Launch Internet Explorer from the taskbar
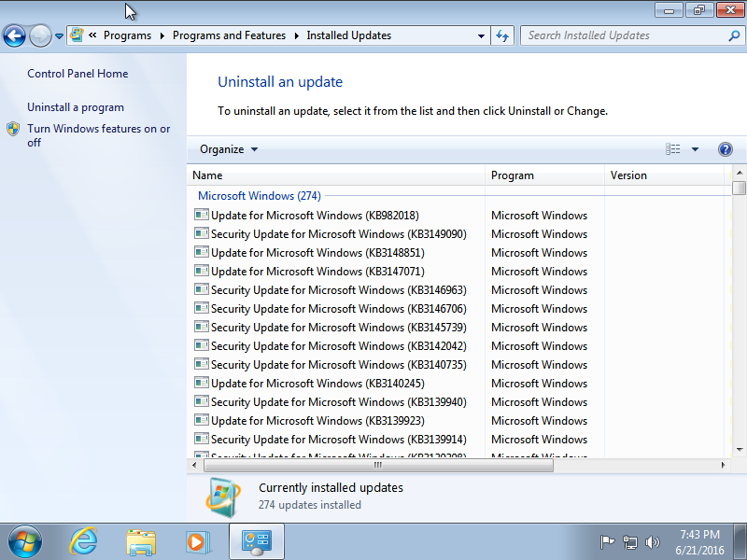The image size is (747, 560). tap(84, 541)
